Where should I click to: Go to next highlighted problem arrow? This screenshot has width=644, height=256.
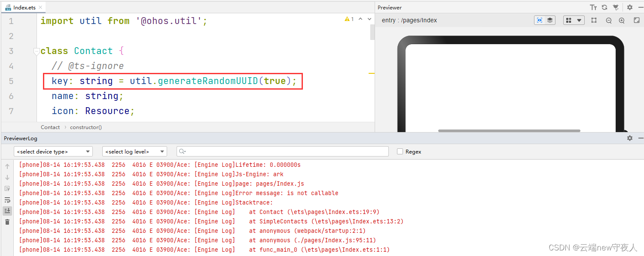(x=369, y=19)
